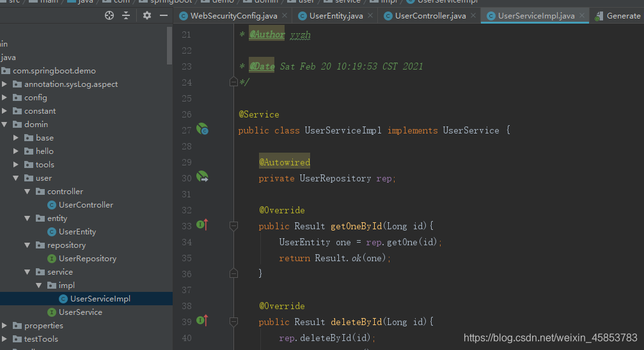Select UserService interface in tree

[x=80, y=312]
